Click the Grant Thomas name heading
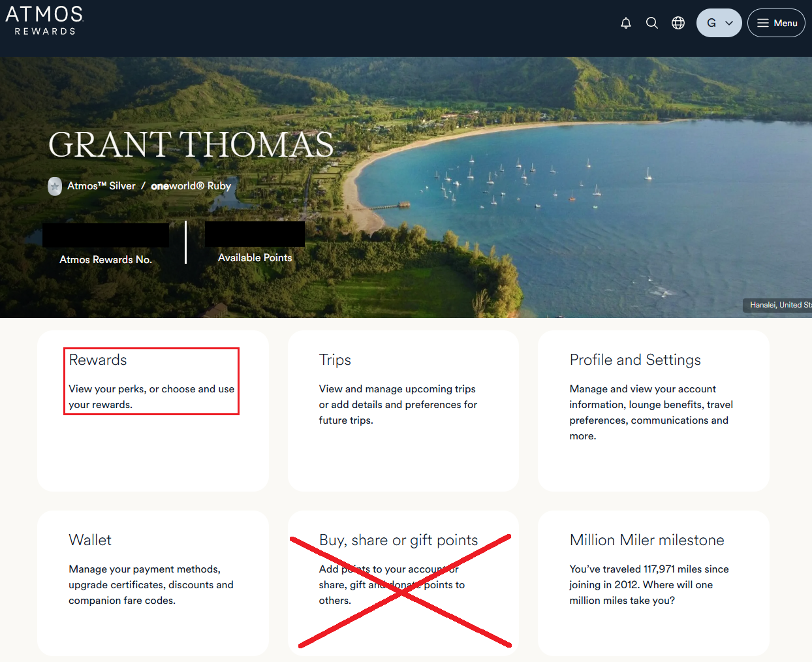The width and height of the screenshot is (812, 662). [x=191, y=144]
